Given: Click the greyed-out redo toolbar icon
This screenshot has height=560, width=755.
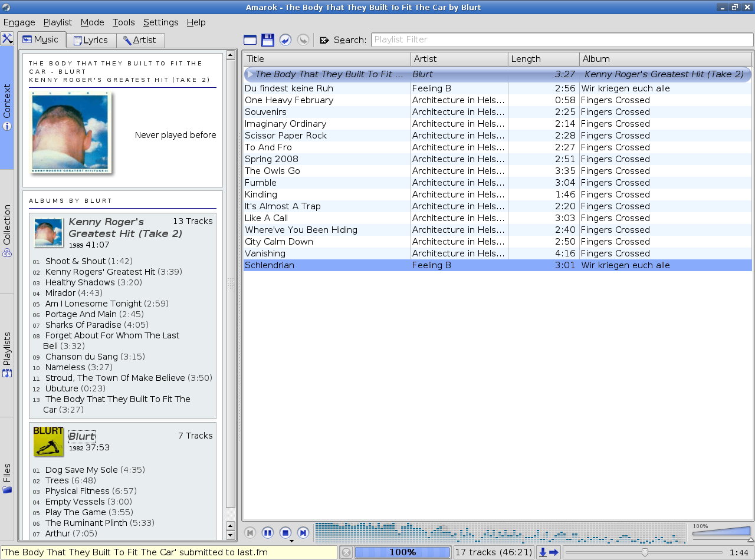Looking at the screenshot, I should point(303,40).
